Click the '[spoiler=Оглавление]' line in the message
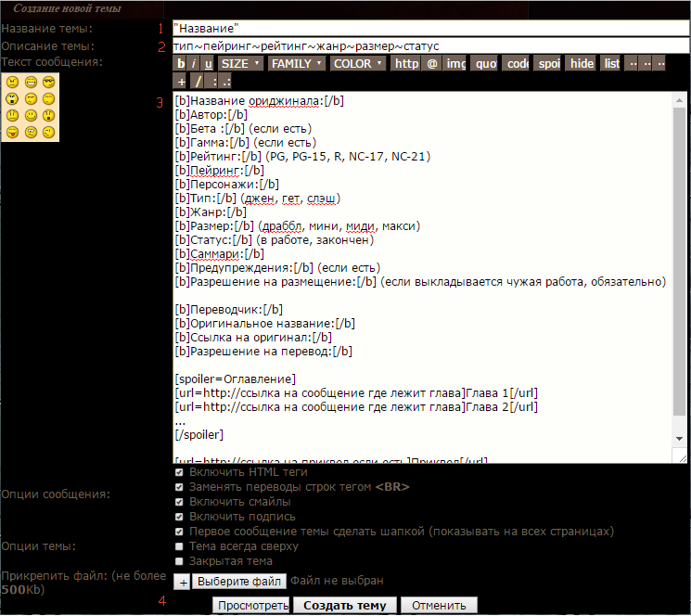The height and width of the screenshot is (616, 691). (x=236, y=379)
